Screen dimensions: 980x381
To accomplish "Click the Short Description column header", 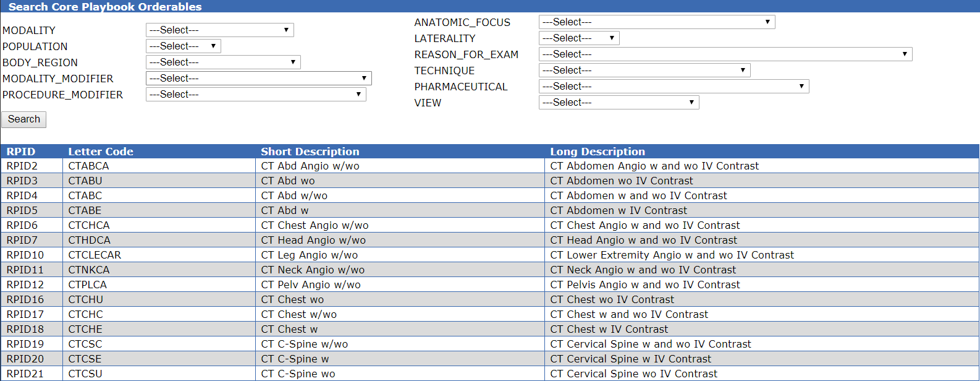I will point(310,152).
